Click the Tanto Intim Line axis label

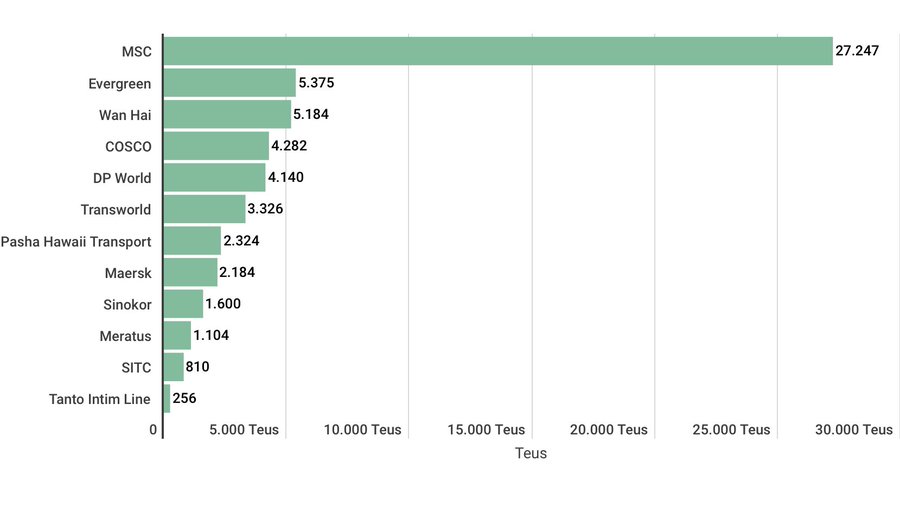[100, 399]
